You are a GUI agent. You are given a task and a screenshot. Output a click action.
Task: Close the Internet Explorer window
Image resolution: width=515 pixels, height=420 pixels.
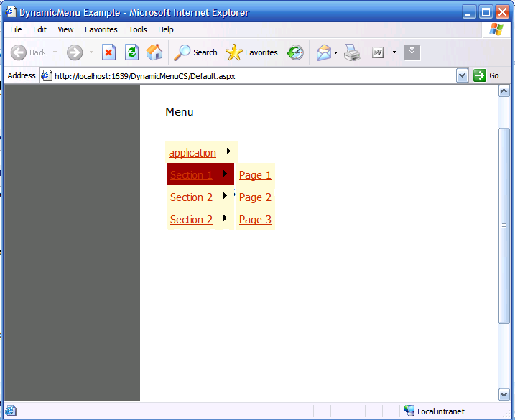click(503, 12)
